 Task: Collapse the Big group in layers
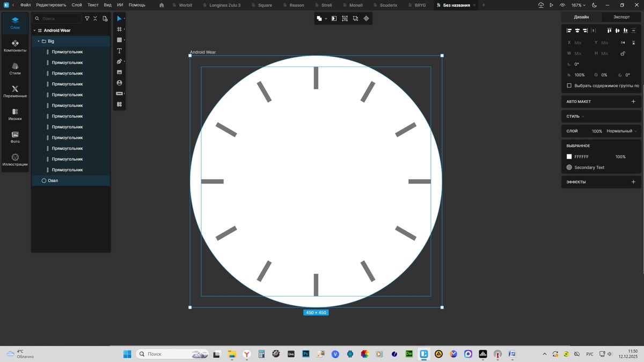(38, 41)
